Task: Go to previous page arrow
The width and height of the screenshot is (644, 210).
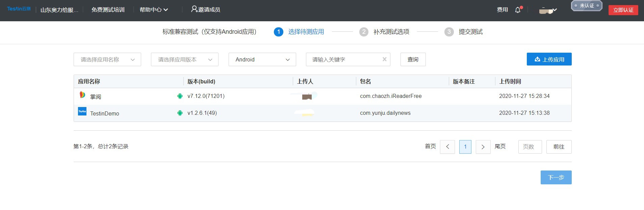Action: click(x=447, y=147)
